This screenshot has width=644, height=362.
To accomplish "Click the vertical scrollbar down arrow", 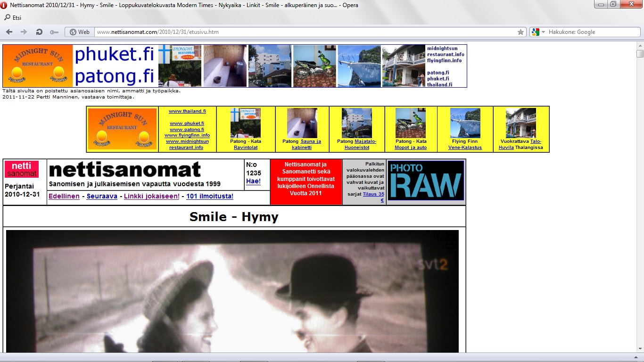I will point(640,348).
